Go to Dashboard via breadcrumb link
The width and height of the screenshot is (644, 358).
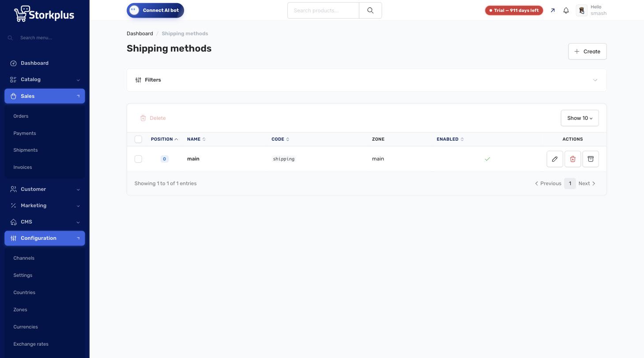pos(140,34)
